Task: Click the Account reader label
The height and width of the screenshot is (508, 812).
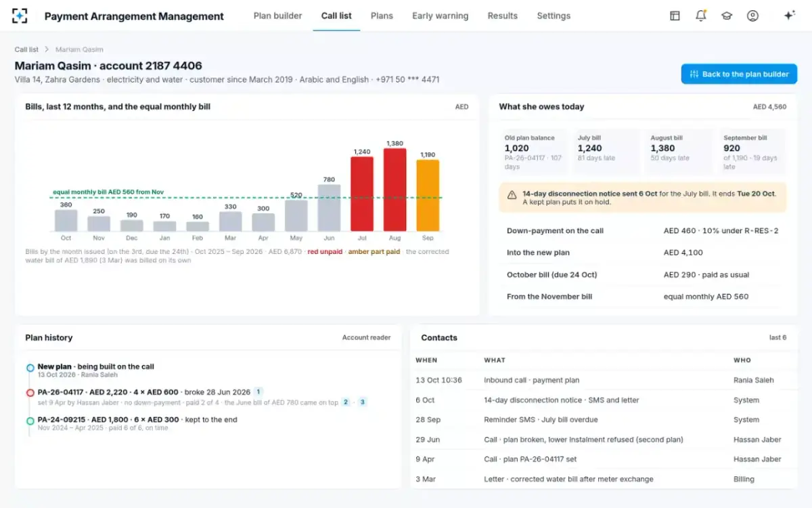Action: click(x=366, y=337)
